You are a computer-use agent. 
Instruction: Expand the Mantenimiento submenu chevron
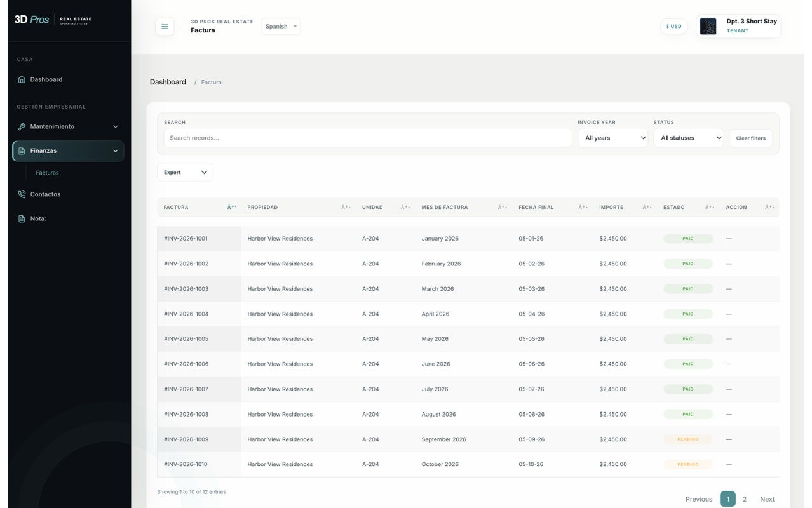116,126
